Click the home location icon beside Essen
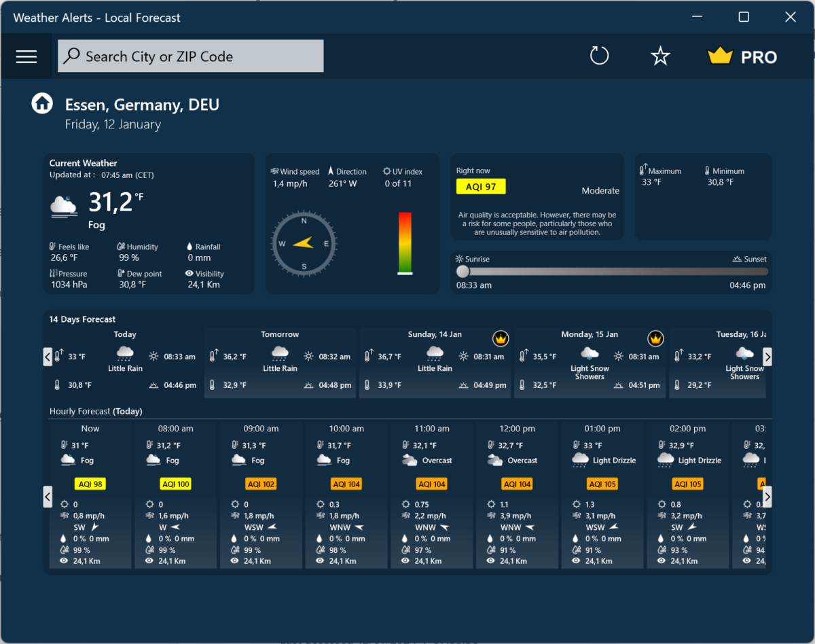Image resolution: width=815 pixels, height=644 pixels. pyautogui.click(x=41, y=103)
